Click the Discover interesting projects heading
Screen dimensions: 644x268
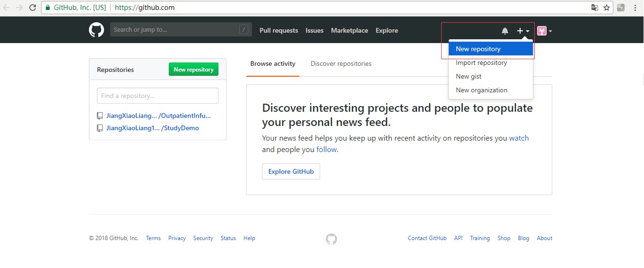(398, 115)
